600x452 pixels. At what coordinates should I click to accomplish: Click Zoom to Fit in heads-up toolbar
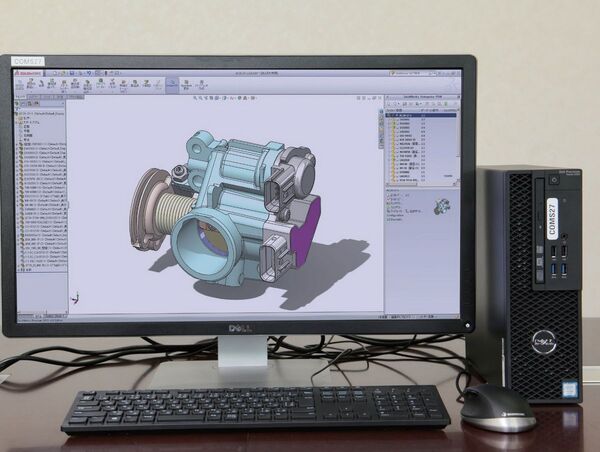(x=195, y=98)
